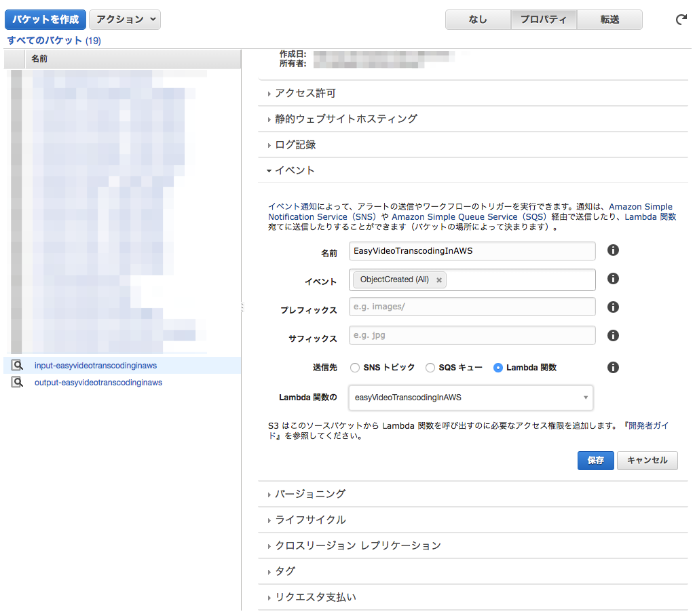Screen dimensions: 695x616
Task: Open the info tooltip next to サフィックス field
Action: pos(613,335)
